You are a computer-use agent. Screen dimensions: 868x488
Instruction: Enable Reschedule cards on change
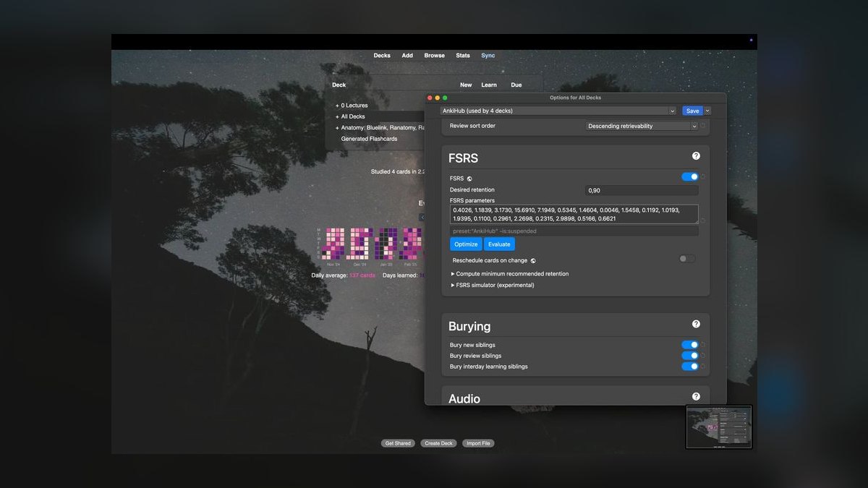pyautogui.click(x=687, y=259)
